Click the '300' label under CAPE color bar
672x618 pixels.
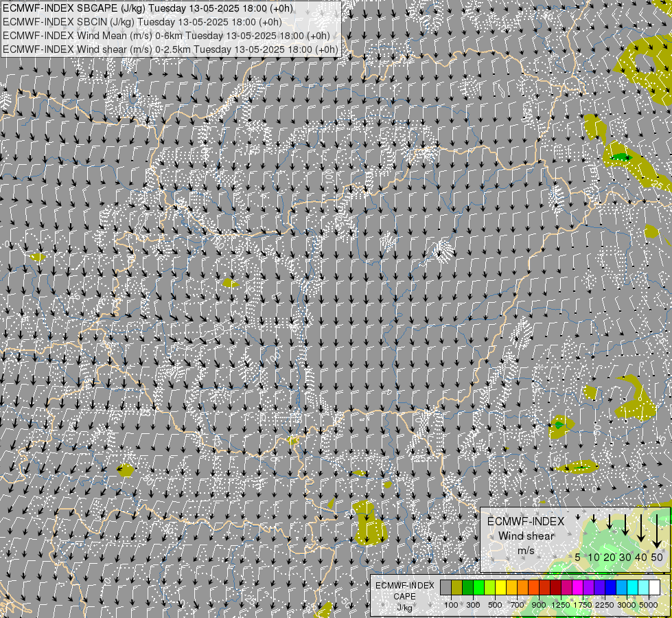[x=473, y=605]
